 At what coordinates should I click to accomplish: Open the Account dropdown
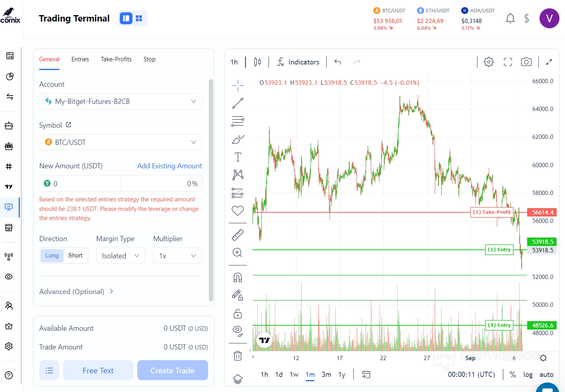coord(121,101)
